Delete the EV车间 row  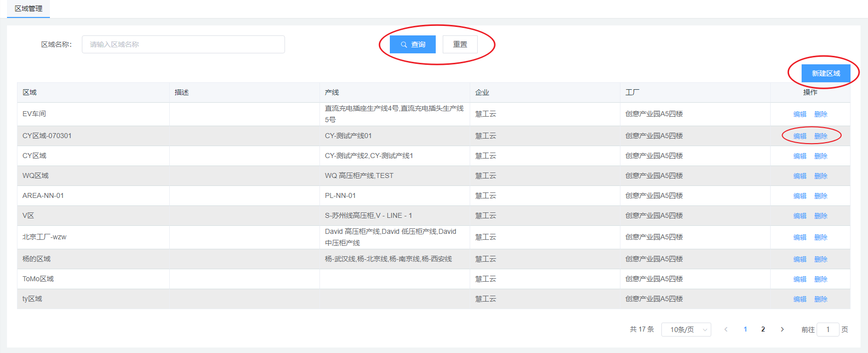(x=821, y=114)
